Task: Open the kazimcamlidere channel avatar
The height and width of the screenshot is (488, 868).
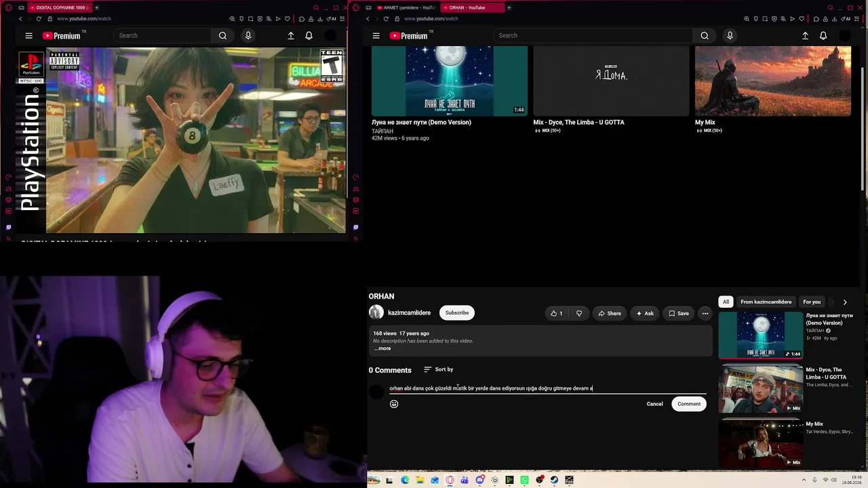Action: click(x=376, y=312)
